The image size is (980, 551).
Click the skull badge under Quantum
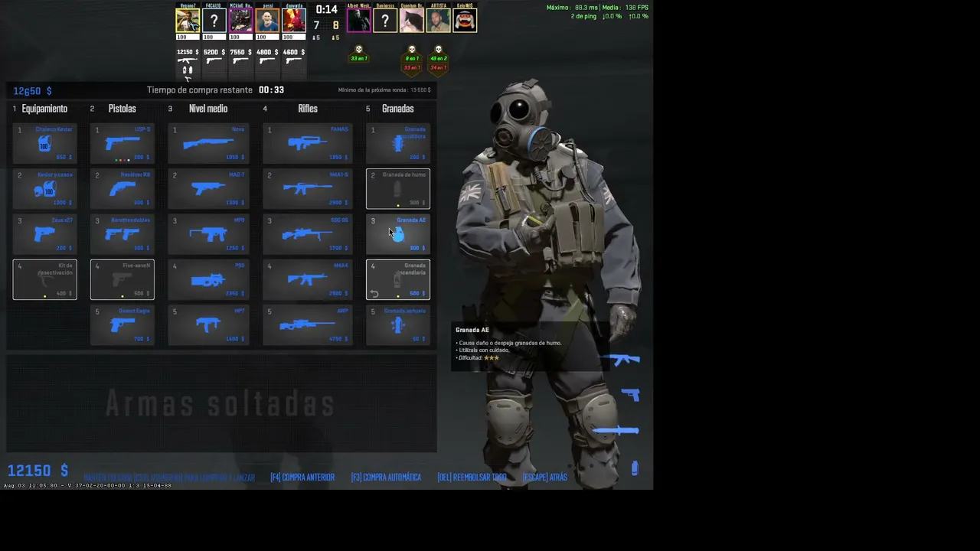point(412,59)
